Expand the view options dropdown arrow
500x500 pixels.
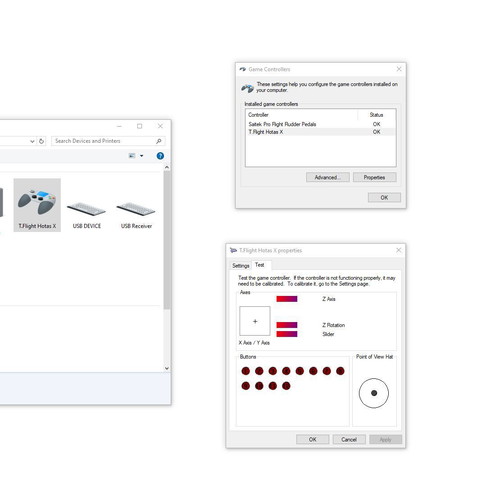click(142, 156)
